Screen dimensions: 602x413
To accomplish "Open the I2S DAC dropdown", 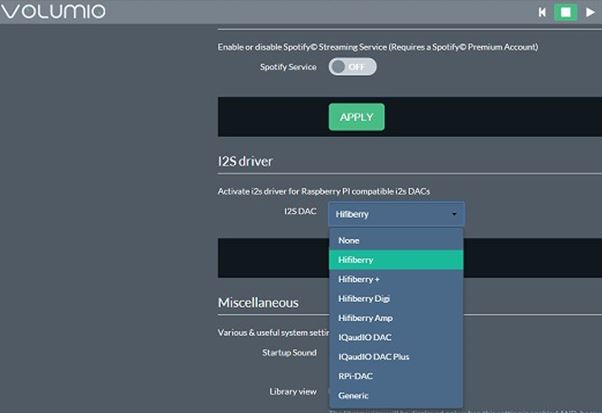I will pyautogui.click(x=397, y=214).
